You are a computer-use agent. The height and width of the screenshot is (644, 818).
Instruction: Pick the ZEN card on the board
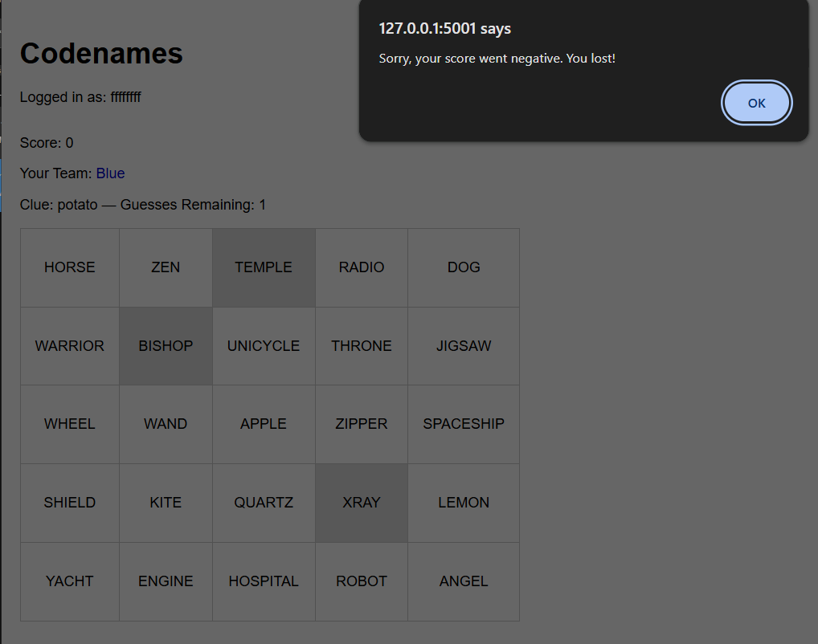point(166,267)
